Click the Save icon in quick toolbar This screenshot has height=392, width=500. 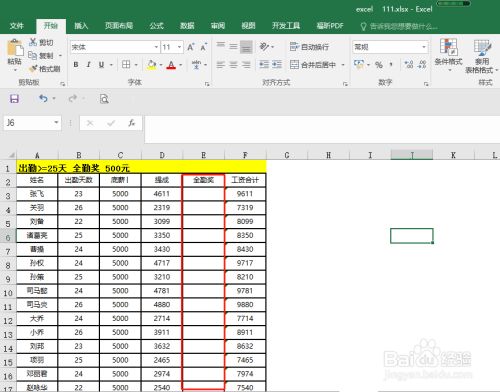[14, 99]
